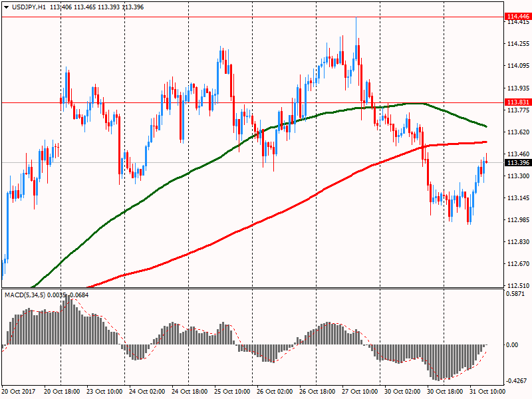Select the time axis label 31 Oct 10:00
Screen dimensions: 532x399
(487, 391)
